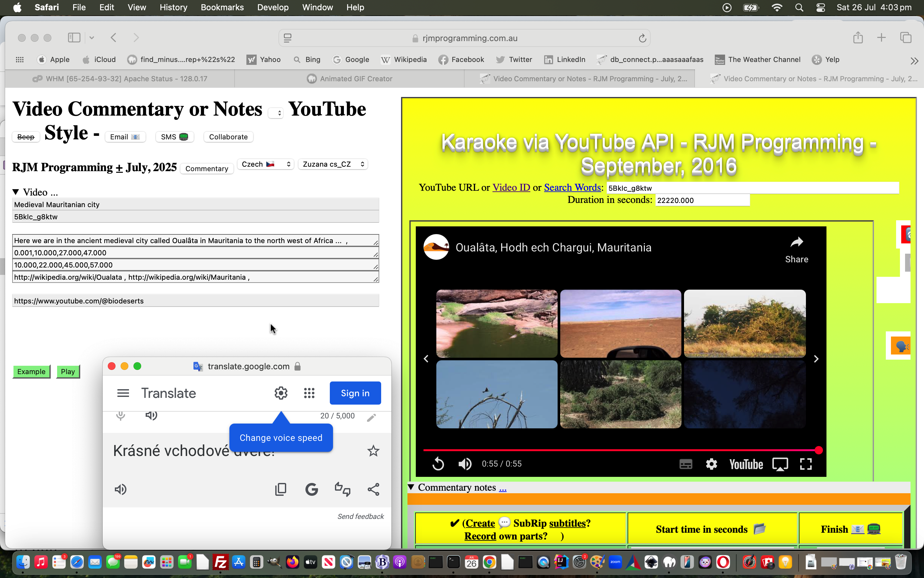The height and width of the screenshot is (578, 924).
Task: Open the Bookmarks menu
Action: (x=222, y=7)
